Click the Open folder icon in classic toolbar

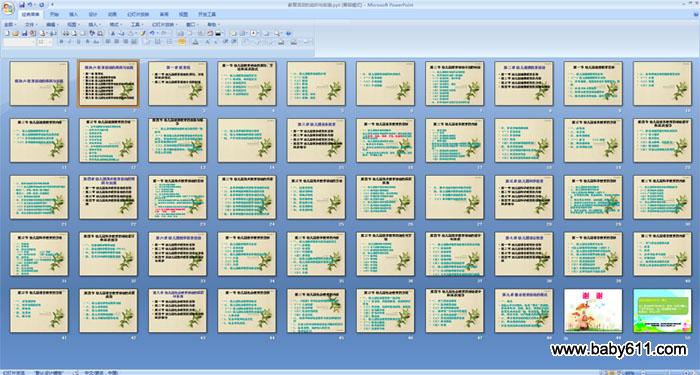pyautogui.click(x=15, y=33)
